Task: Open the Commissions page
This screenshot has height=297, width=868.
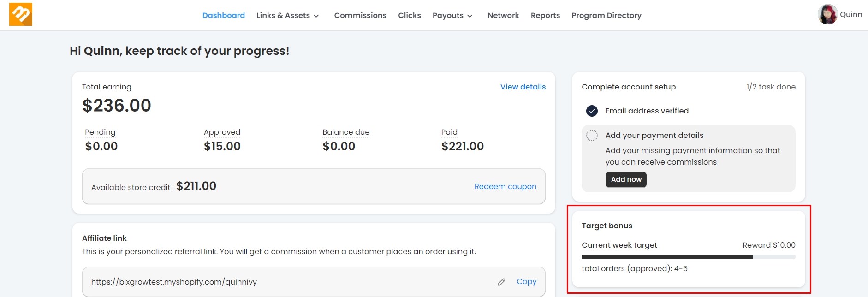Action: point(360,16)
